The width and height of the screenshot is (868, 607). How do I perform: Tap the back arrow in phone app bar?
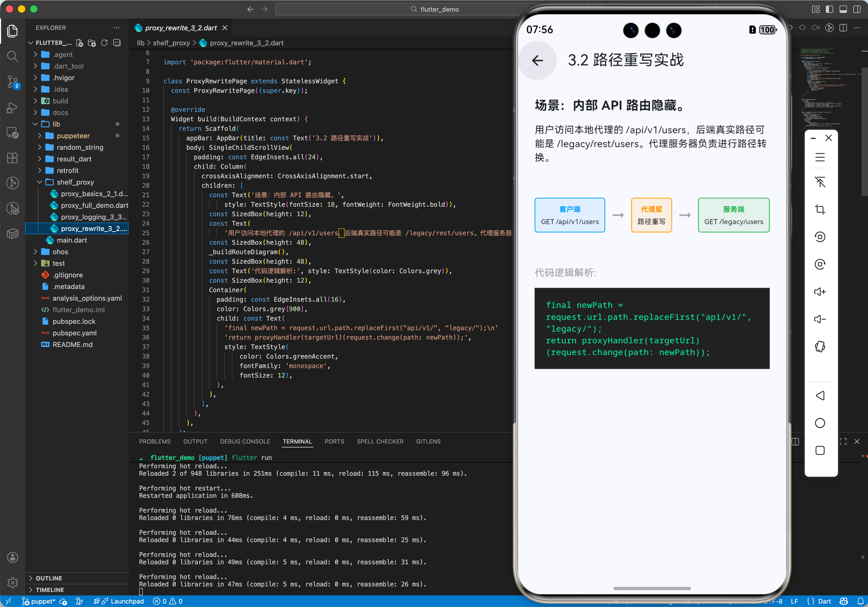tap(537, 60)
